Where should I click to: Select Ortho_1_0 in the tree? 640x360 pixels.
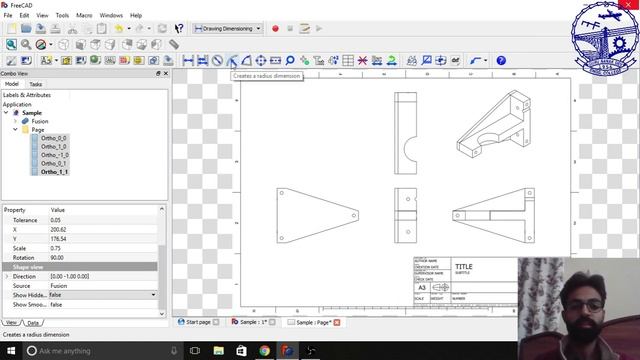tap(53, 147)
